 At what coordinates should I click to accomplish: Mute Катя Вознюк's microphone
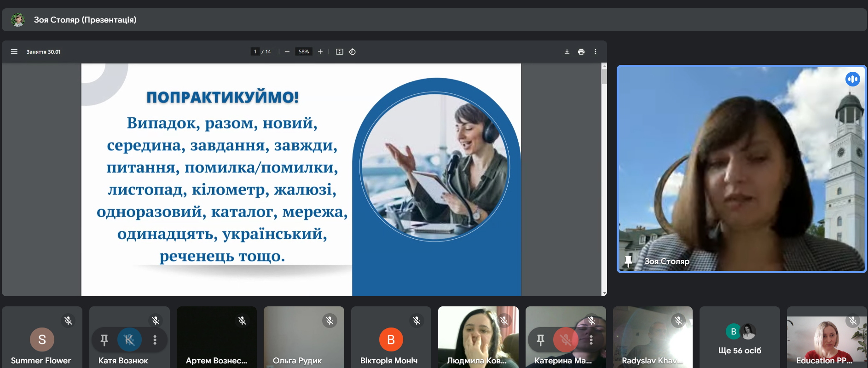(x=129, y=340)
